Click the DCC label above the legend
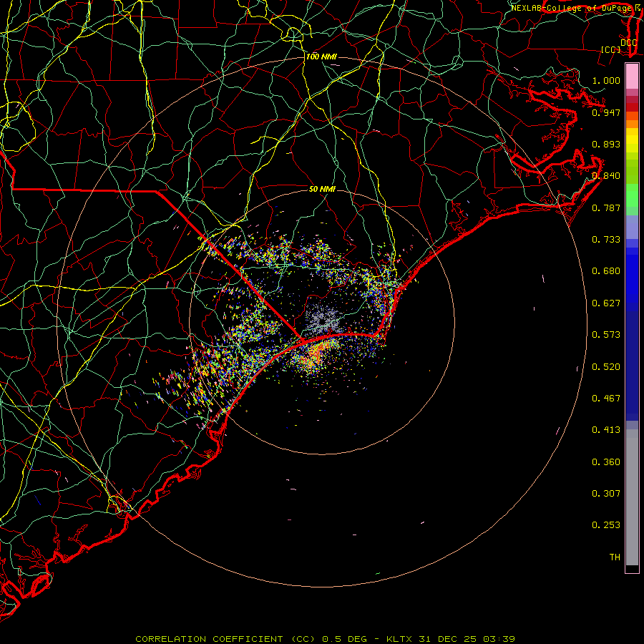Image resolution: width=644 pixels, height=644 pixels. click(629, 43)
